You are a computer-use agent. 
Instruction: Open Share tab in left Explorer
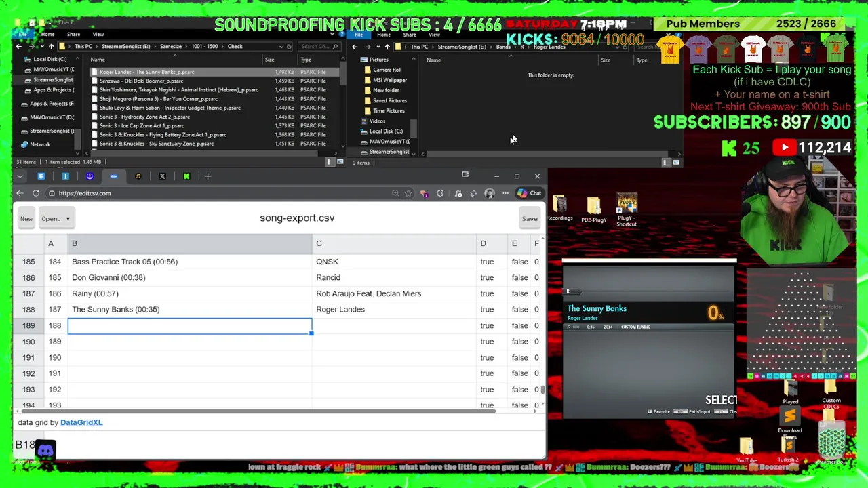coord(73,34)
